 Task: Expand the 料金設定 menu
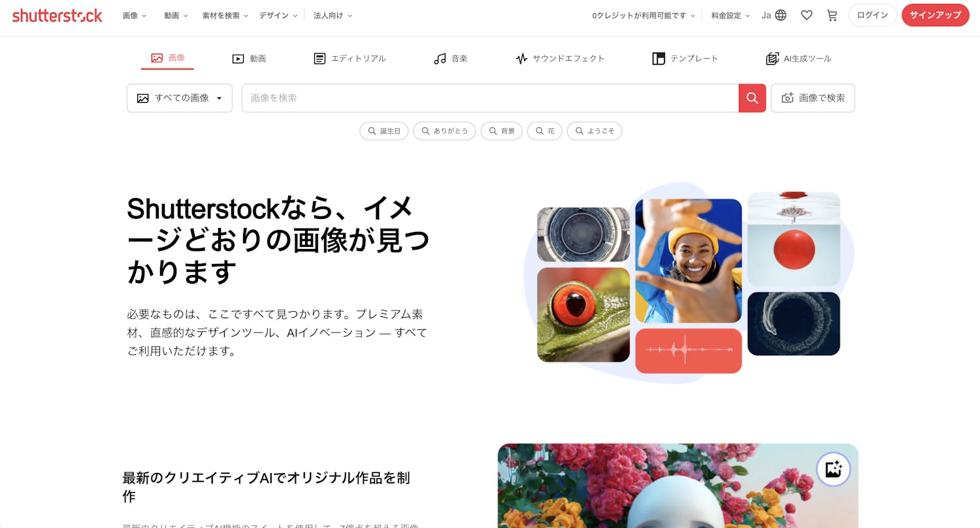tap(730, 15)
